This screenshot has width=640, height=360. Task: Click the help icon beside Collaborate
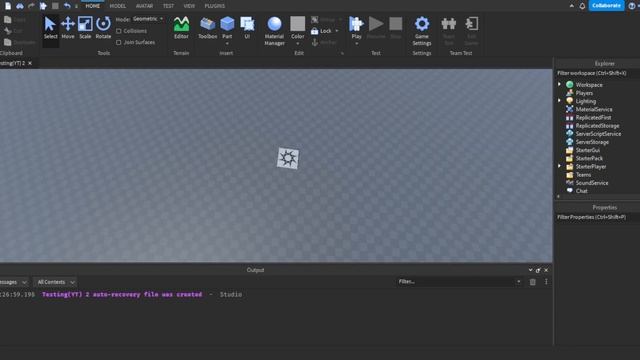point(632,6)
